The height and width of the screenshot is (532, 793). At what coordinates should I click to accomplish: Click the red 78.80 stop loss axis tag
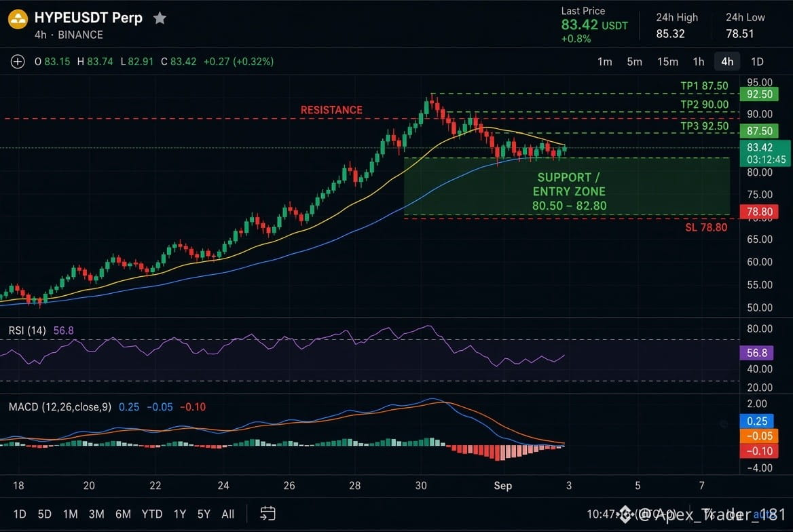759,212
